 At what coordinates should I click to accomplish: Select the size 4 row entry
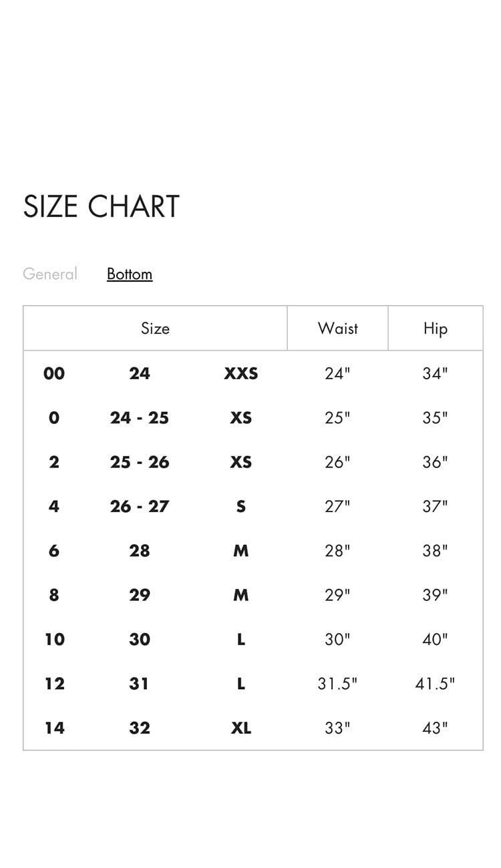[53, 506]
